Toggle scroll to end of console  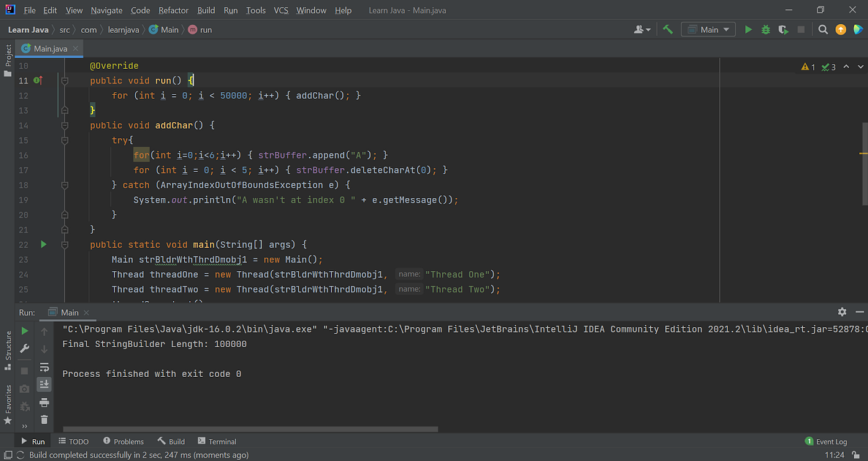click(x=44, y=384)
